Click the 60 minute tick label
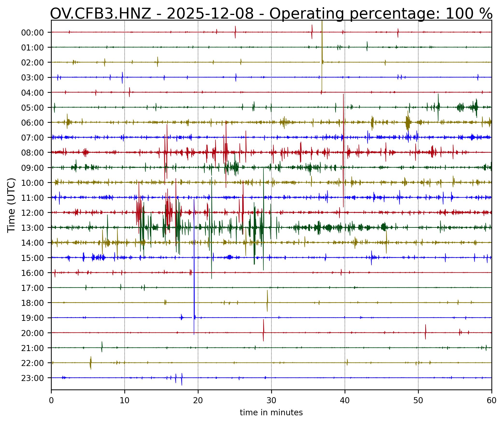 click(x=491, y=401)
